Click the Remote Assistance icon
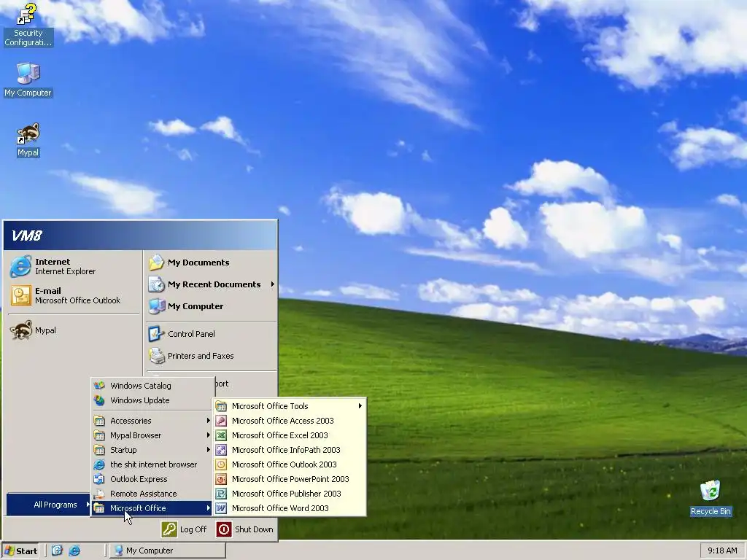This screenshot has height=560, width=747. (99, 494)
